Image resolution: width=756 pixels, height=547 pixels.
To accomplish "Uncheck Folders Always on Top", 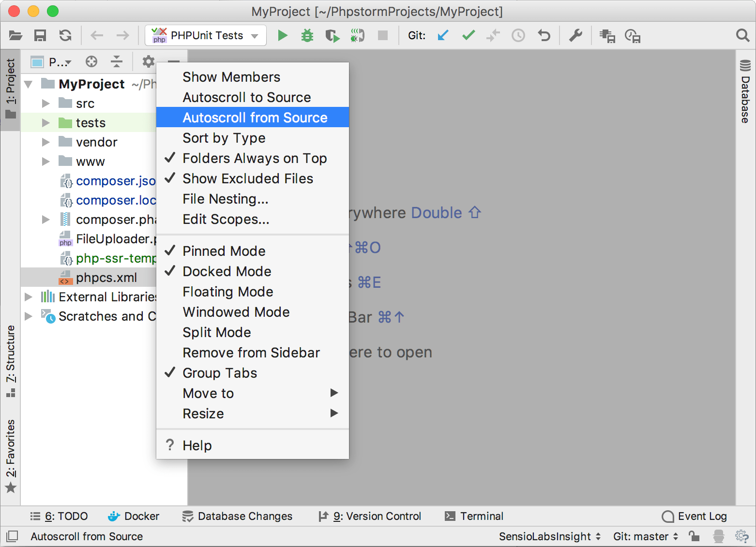I will pyautogui.click(x=254, y=158).
